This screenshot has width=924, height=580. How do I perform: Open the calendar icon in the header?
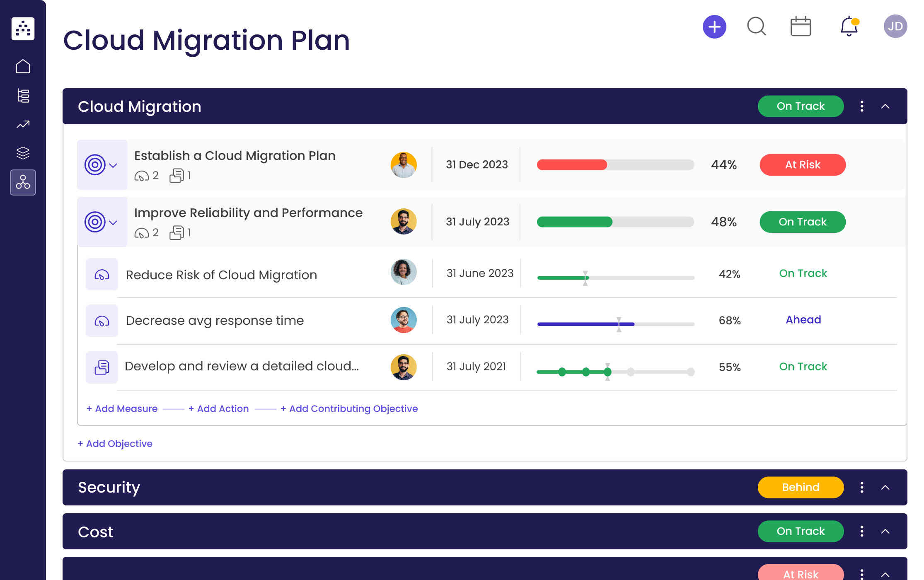point(800,26)
